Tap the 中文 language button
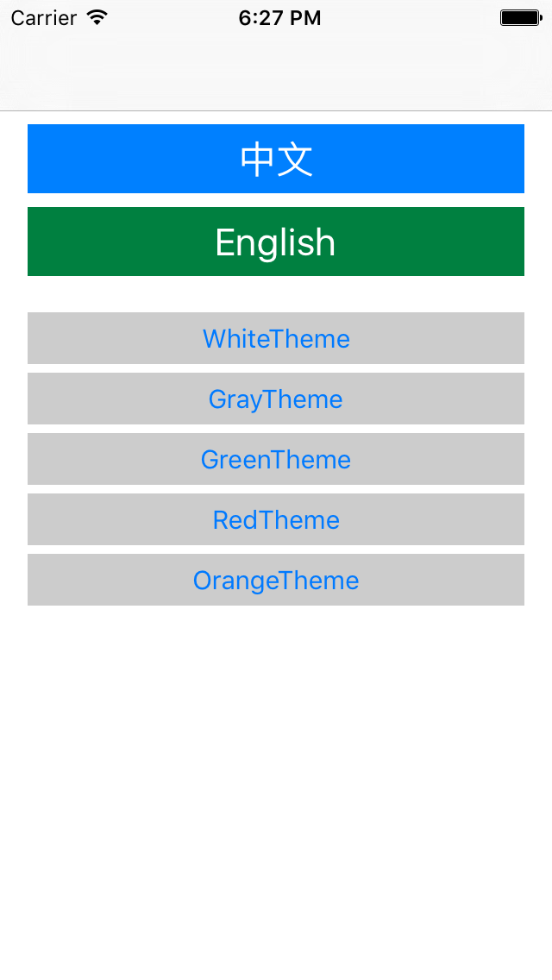 click(x=276, y=159)
